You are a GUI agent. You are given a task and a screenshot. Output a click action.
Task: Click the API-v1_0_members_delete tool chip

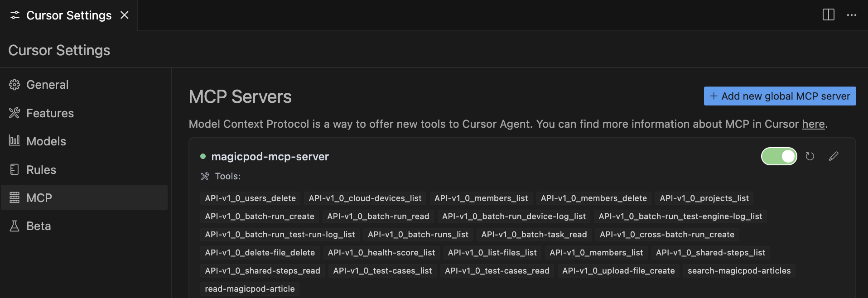click(593, 198)
